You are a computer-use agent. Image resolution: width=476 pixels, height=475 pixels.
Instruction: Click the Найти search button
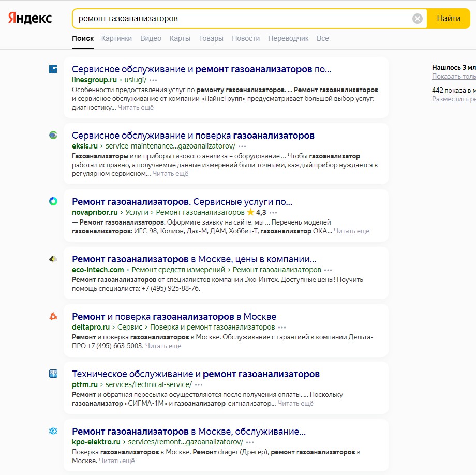click(x=449, y=19)
